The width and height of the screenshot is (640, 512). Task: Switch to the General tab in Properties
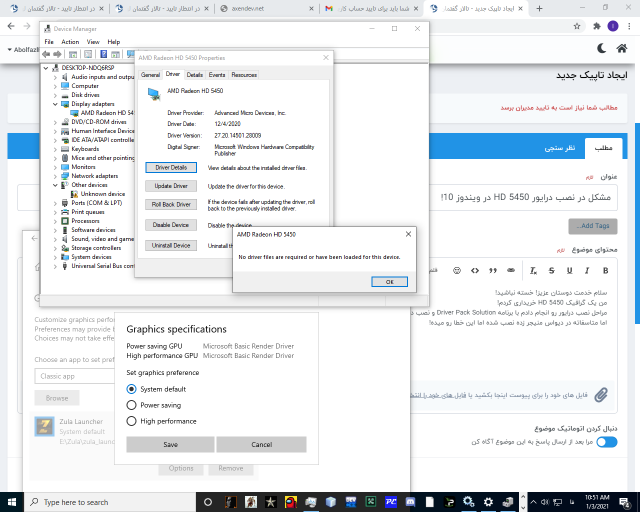150,75
